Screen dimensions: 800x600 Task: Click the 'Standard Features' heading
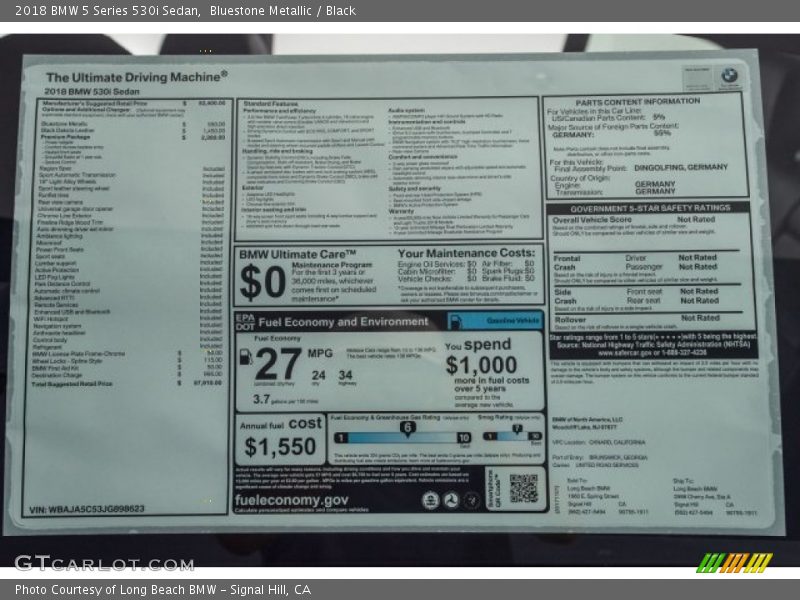tap(271, 104)
